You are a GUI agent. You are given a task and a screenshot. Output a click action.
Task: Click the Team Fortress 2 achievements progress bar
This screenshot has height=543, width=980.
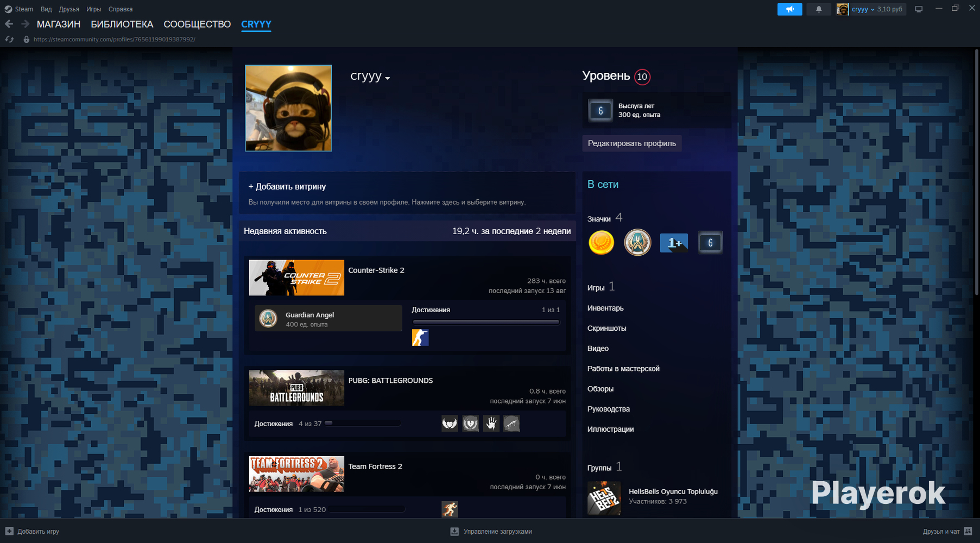(x=366, y=509)
